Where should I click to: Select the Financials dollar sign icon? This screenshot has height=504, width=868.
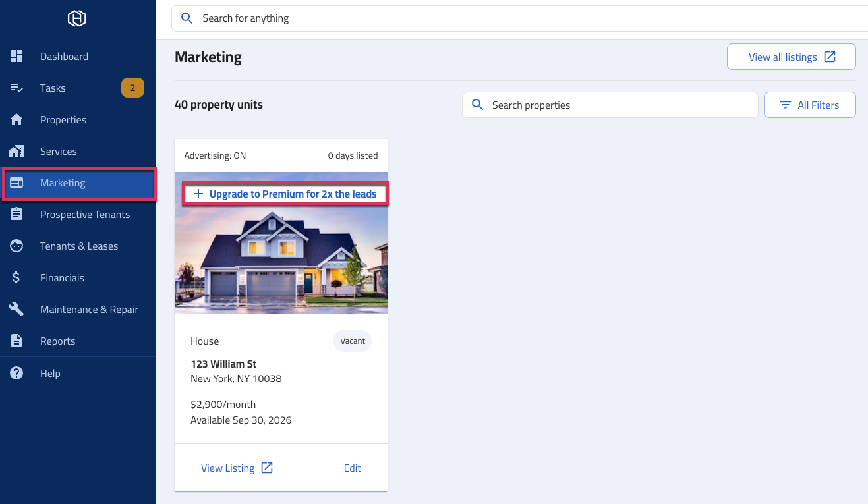coord(16,277)
